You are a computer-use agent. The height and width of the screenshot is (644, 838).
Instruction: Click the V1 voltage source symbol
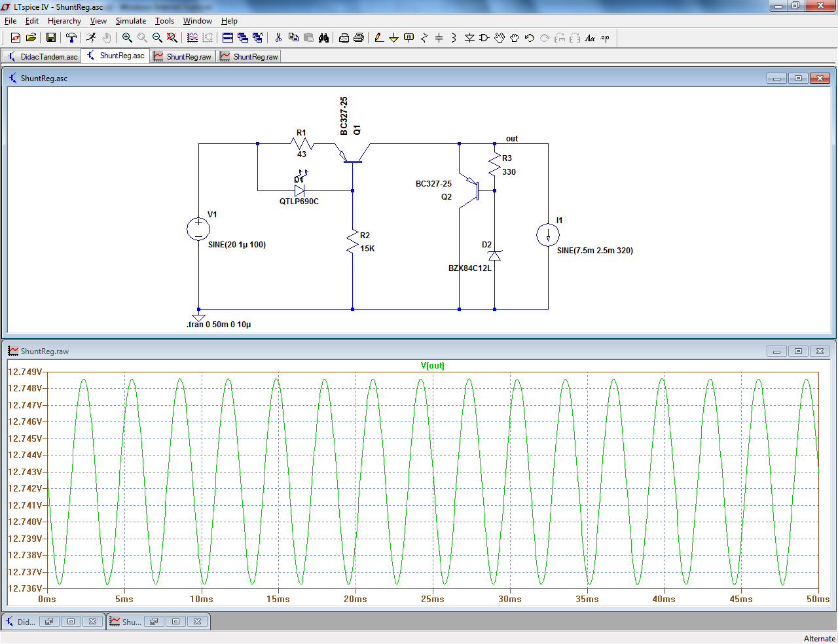click(x=198, y=229)
